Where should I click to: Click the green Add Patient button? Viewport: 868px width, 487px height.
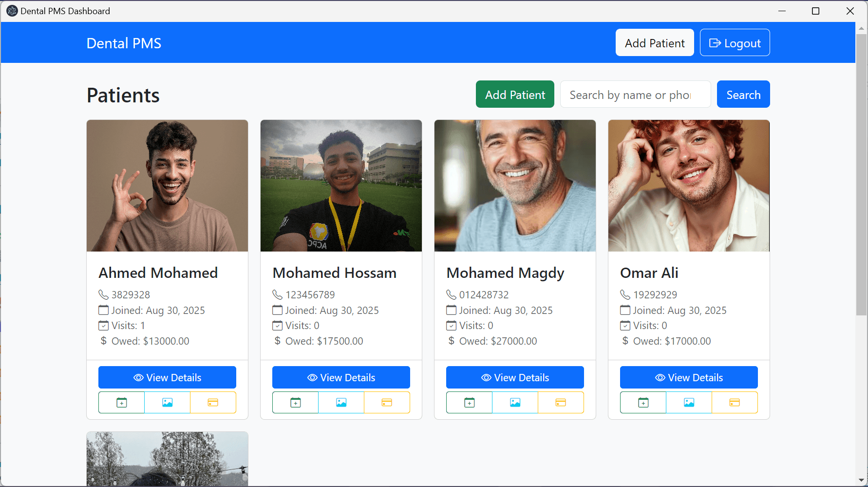point(515,94)
